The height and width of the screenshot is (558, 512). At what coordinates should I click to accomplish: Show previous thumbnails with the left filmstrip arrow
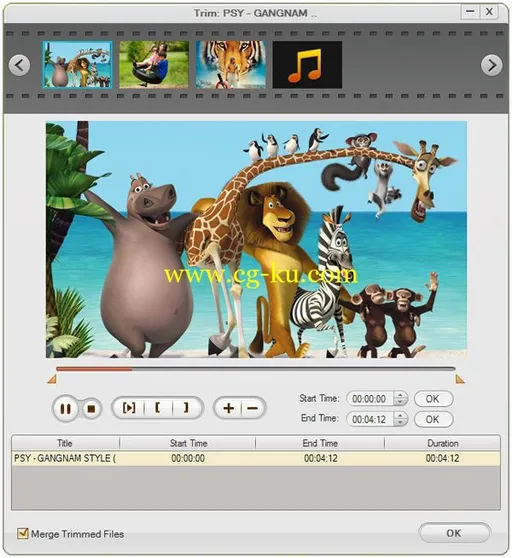coord(19,65)
